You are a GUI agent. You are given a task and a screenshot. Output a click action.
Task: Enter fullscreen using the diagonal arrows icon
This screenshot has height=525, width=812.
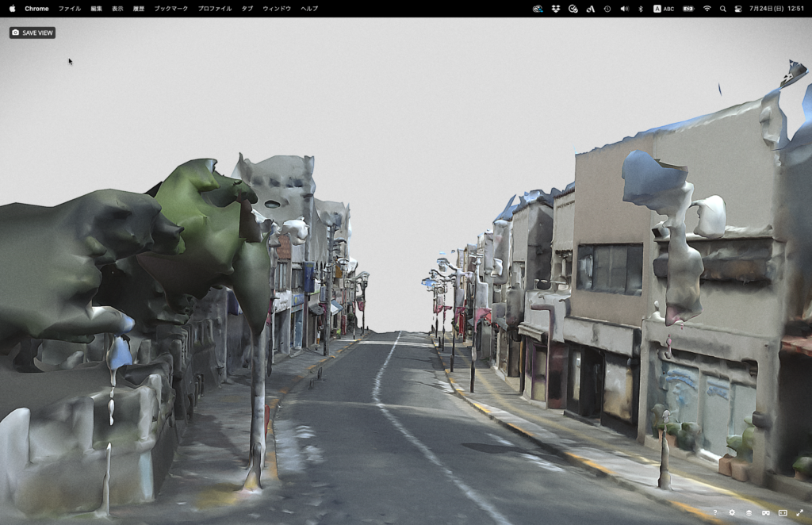(x=799, y=513)
